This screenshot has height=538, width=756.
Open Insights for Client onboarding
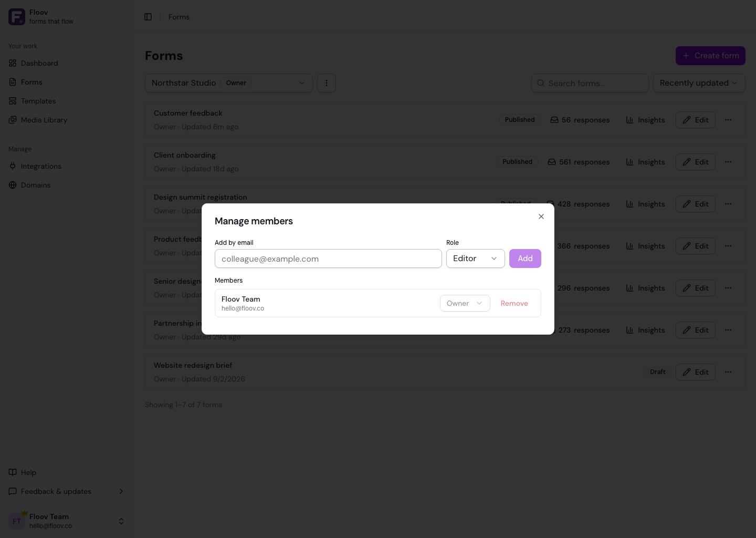(645, 162)
